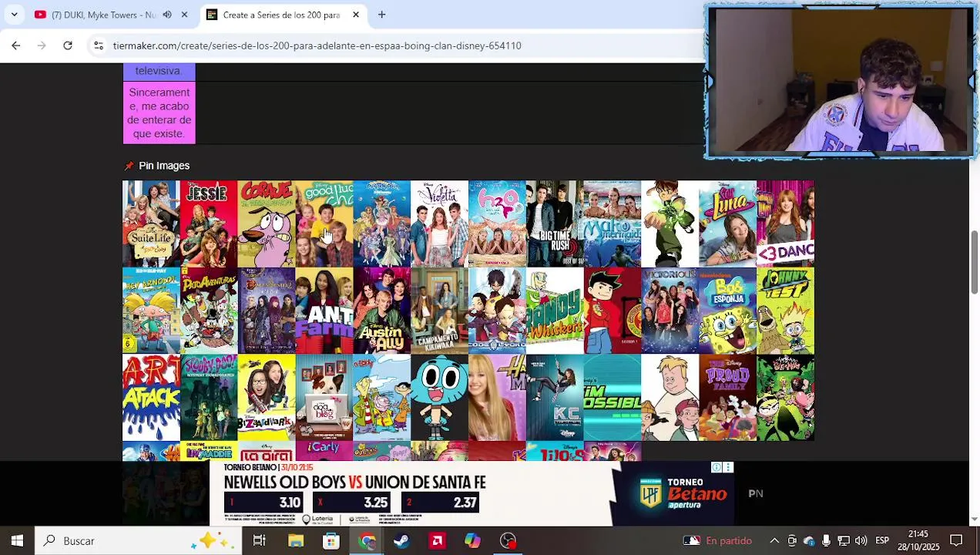The width and height of the screenshot is (980, 555).
Task: Pick the Hannah Montana image
Action: [497, 398]
